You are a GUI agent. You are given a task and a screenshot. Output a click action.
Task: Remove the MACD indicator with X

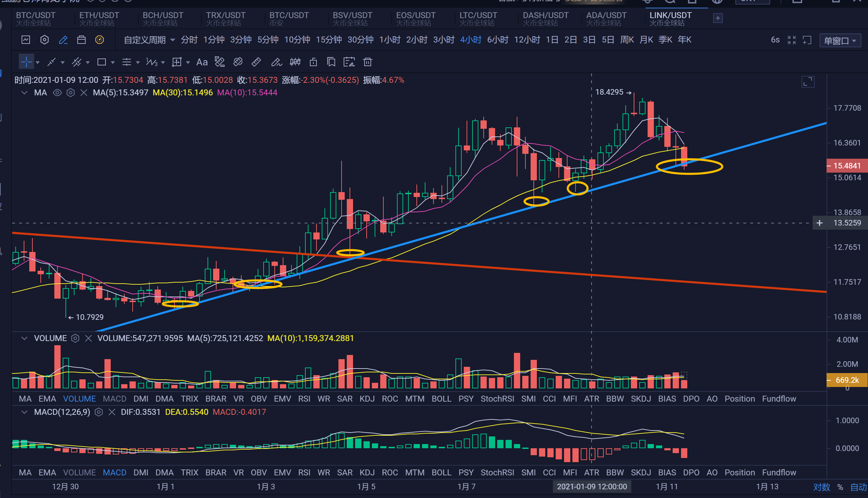[x=112, y=412]
